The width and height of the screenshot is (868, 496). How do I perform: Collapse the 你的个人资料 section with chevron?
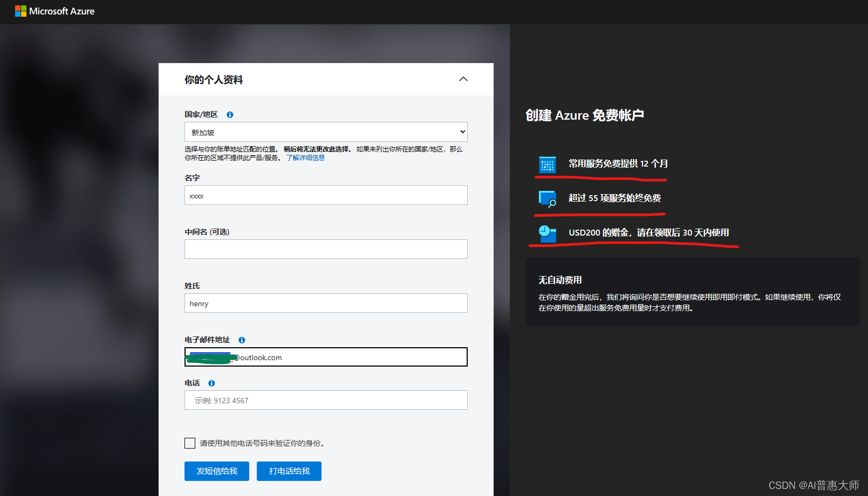(463, 79)
